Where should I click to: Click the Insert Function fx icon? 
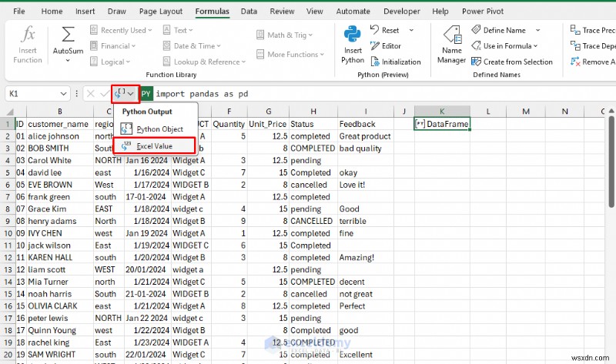[28, 34]
